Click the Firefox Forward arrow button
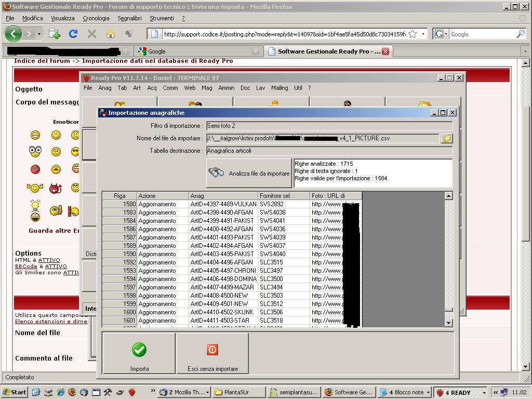This screenshot has width=532, height=399. [29, 34]
